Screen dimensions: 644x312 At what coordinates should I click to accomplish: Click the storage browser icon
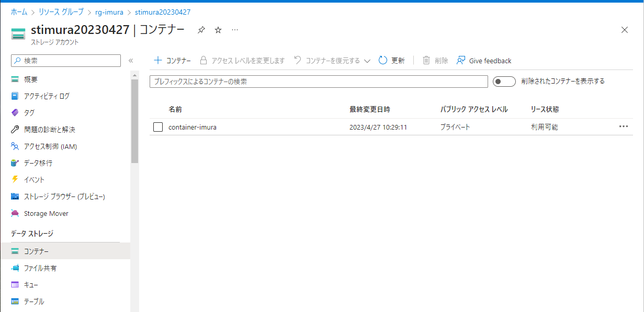pos(15,197)
